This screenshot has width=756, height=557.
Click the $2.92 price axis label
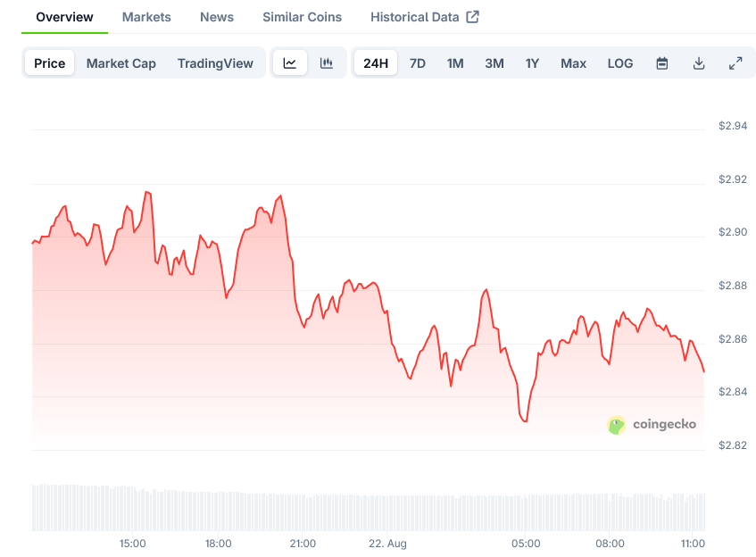(733, 179)
